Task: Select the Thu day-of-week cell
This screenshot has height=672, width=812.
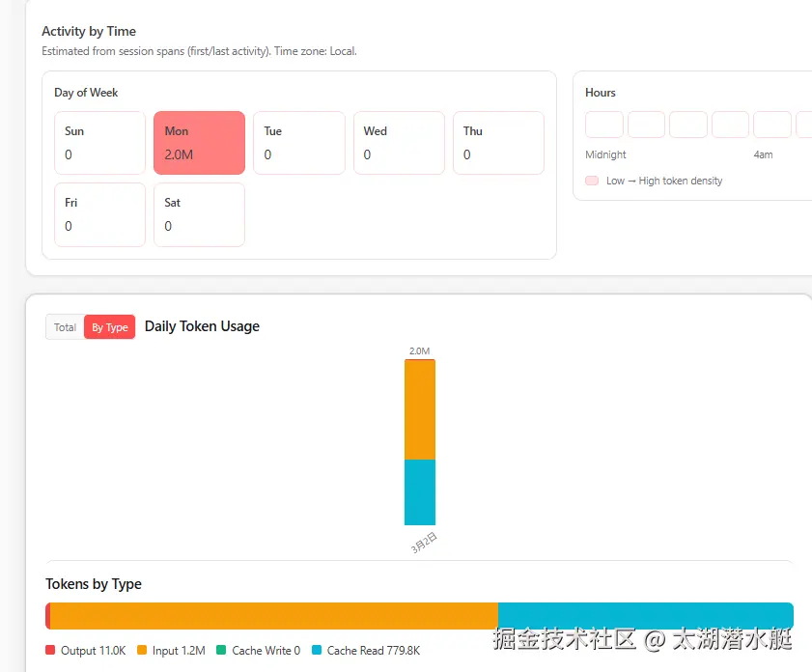Action: [498, 143]
